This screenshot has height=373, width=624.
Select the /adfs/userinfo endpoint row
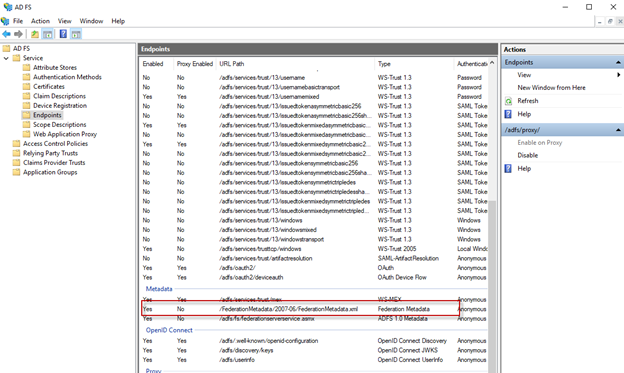click(x=314, y=360)
